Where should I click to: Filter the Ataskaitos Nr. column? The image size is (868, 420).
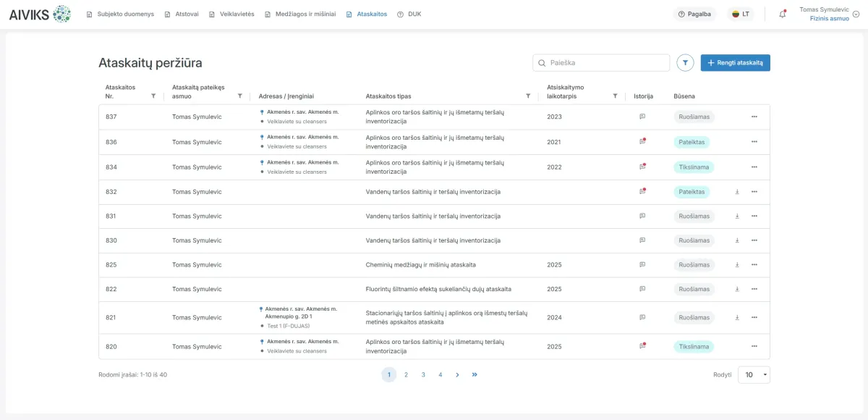(153, 96)
